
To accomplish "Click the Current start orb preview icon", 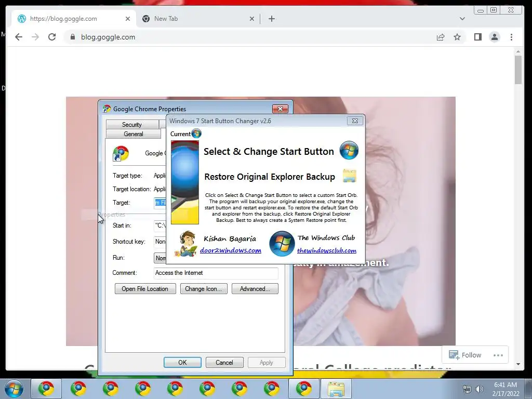I will (196, 134).
